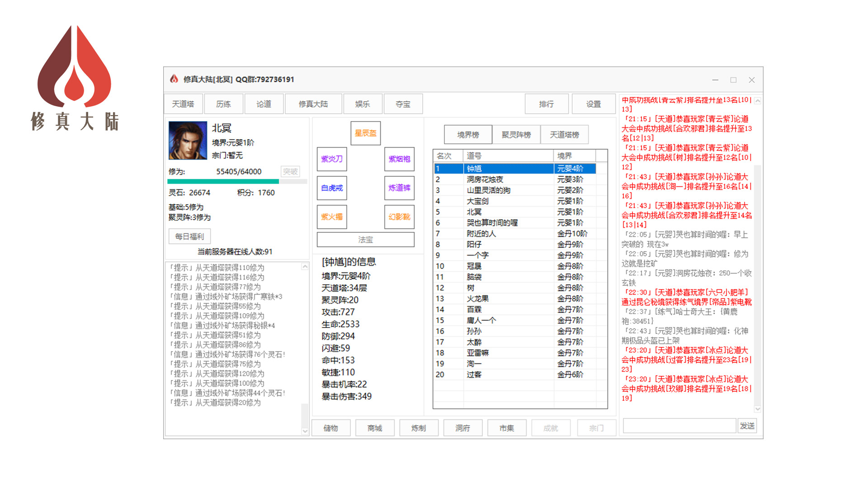Open the 娱乐 tab
This screenshot has width=868, height=488.
click(x=363, y=103)
